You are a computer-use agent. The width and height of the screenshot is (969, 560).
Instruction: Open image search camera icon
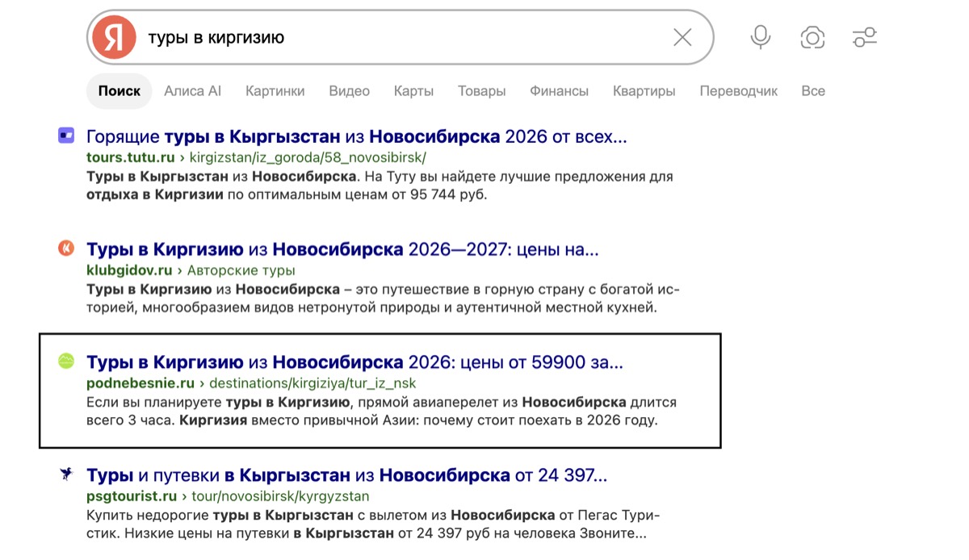(x=812, y=37)
